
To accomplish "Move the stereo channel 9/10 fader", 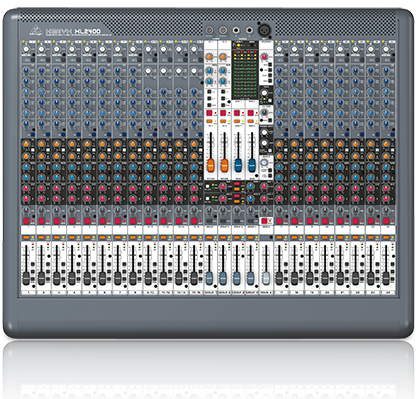I will pyautogui.click(x=148, y=278).
